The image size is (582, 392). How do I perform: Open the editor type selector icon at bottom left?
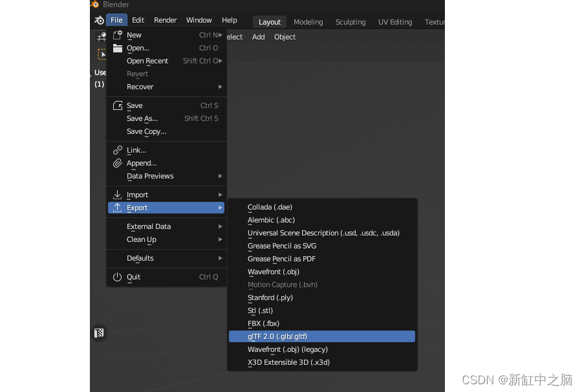click(99, 333)
